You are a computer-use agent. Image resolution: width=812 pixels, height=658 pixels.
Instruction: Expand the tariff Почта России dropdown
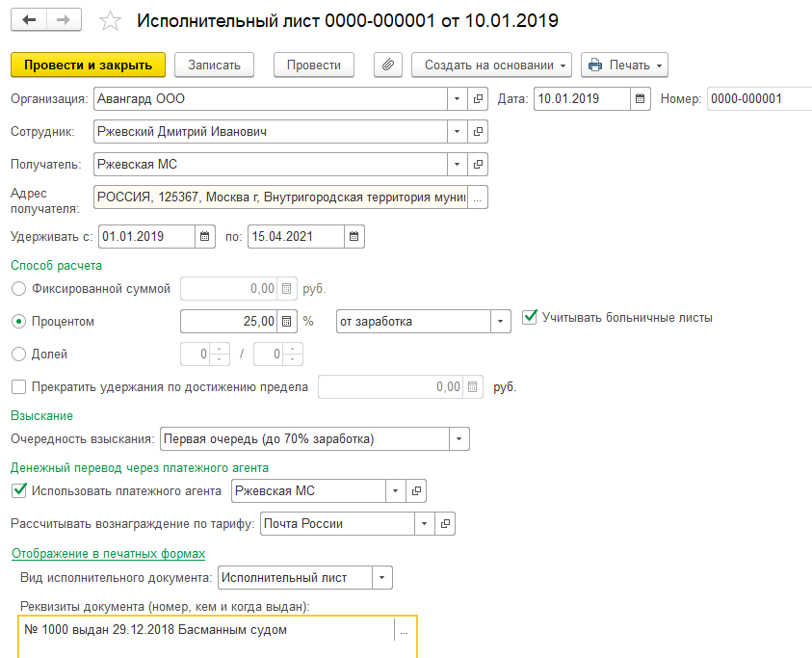coord(424,524)
